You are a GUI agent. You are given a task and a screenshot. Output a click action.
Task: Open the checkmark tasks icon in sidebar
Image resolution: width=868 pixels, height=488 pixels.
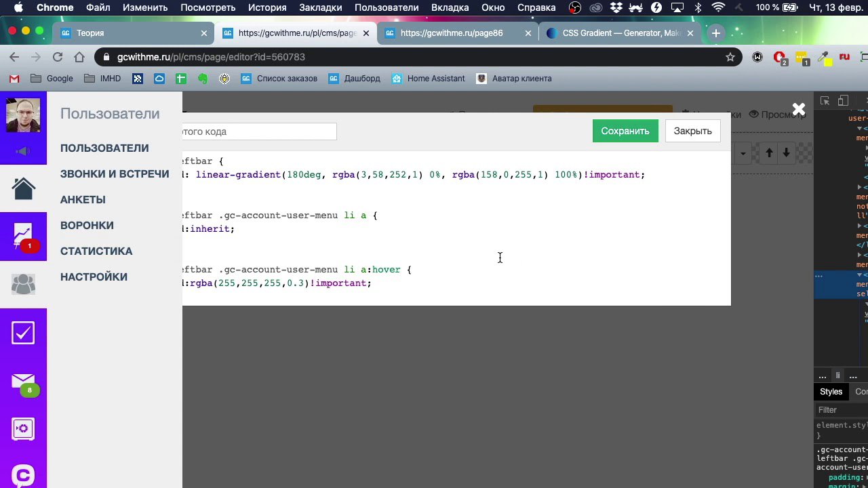coord(23,332)
